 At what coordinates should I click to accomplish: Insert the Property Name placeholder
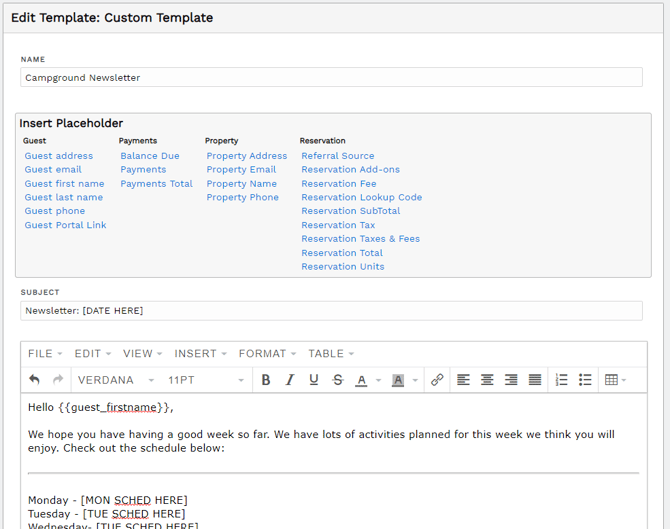tap(242, 184)
